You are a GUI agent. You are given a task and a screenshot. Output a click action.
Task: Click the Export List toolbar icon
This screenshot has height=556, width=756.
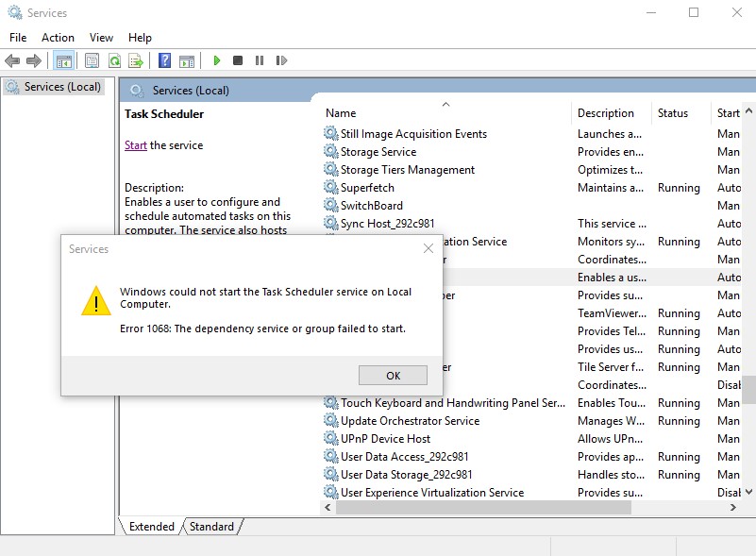pos(136,60)
